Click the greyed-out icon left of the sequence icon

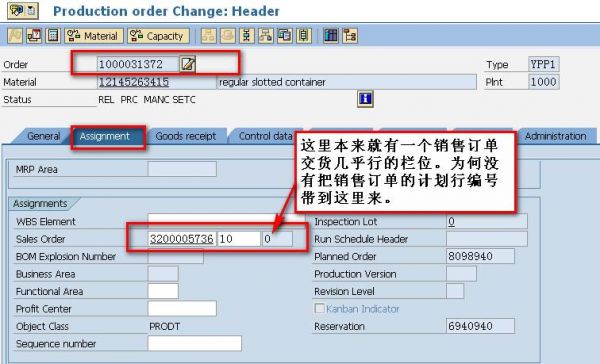228,36
